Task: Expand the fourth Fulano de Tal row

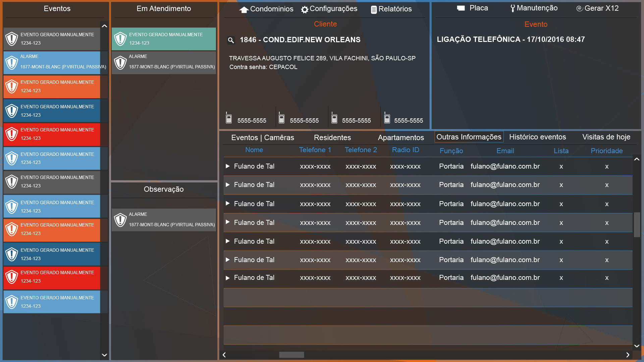Action: [228, 222]
